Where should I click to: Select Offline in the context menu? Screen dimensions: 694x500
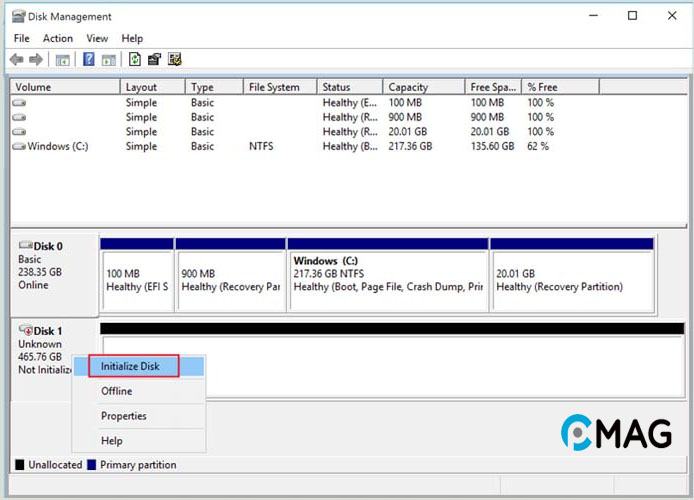pyautogui.click(x=117, y=391)
